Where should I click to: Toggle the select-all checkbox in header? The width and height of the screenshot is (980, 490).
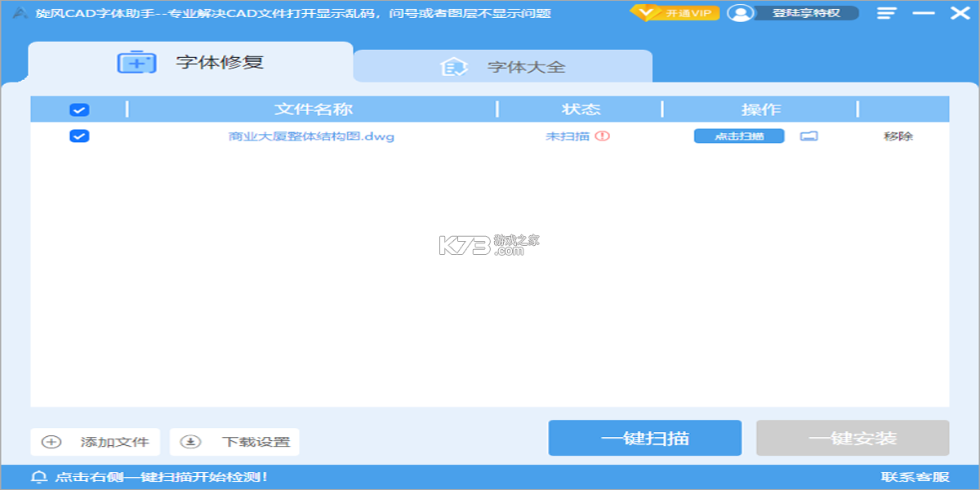pos(79,109)
